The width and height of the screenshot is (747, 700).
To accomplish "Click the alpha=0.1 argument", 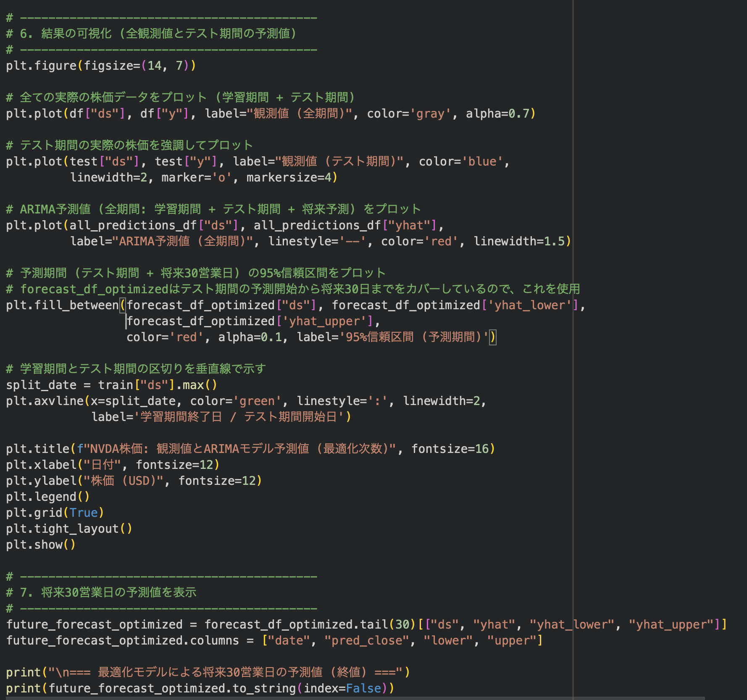I will coord(250,337).
